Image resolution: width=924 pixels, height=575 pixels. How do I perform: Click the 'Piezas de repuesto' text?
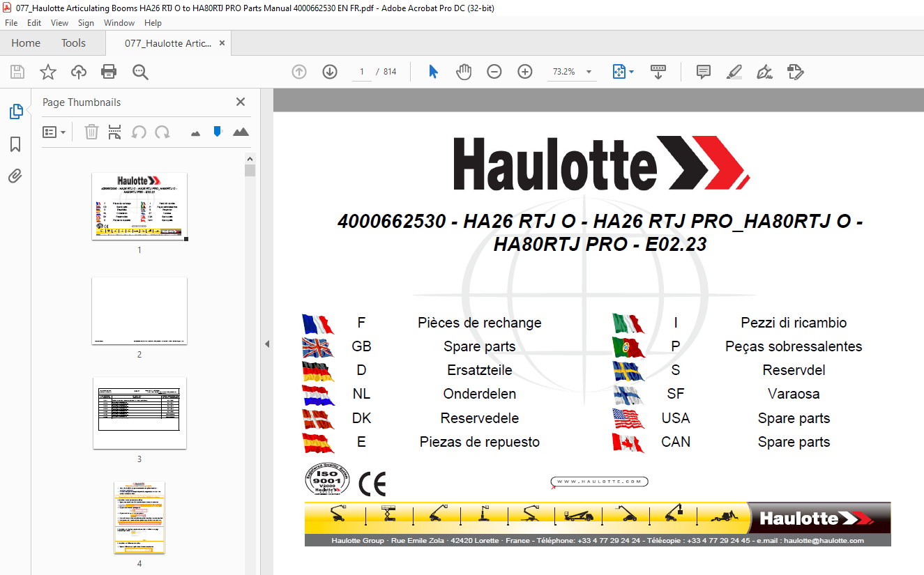tap(480, 442)
